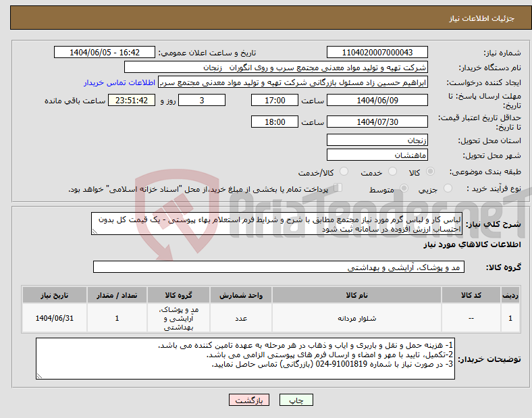Viewport: 532px width, 418px height.
Task: Click the resize handle of buyer notes box
Action: tap(39, 376)
